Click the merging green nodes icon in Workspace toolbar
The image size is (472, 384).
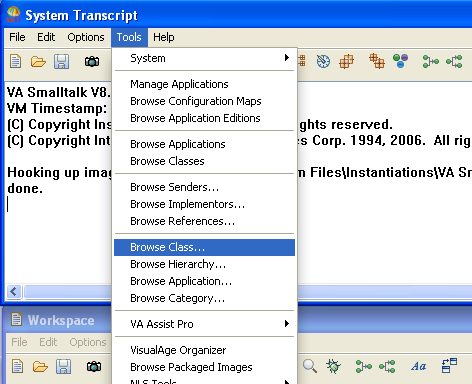click(364, 367)
